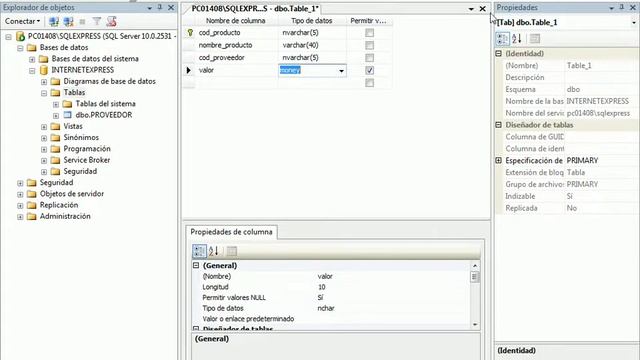The image size is (640, 360).
Task: Expand Bases de datos del sistema
Action: (x=32, y=59)
